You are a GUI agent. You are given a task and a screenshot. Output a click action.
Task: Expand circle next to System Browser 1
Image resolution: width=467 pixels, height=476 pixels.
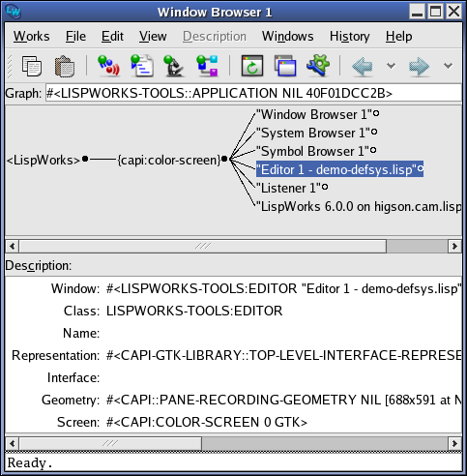(x=374, y=132)
